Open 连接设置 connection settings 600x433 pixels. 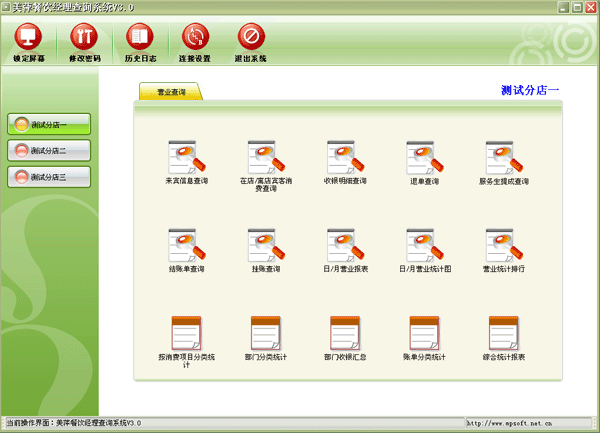tap(195, 39)
